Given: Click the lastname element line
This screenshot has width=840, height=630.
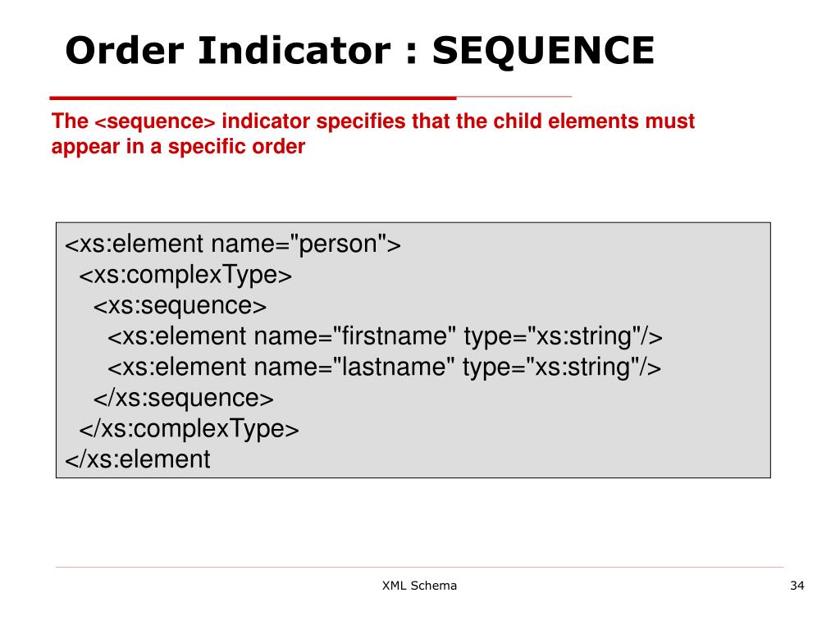Looking at the screenshot, I should [384, 367].
